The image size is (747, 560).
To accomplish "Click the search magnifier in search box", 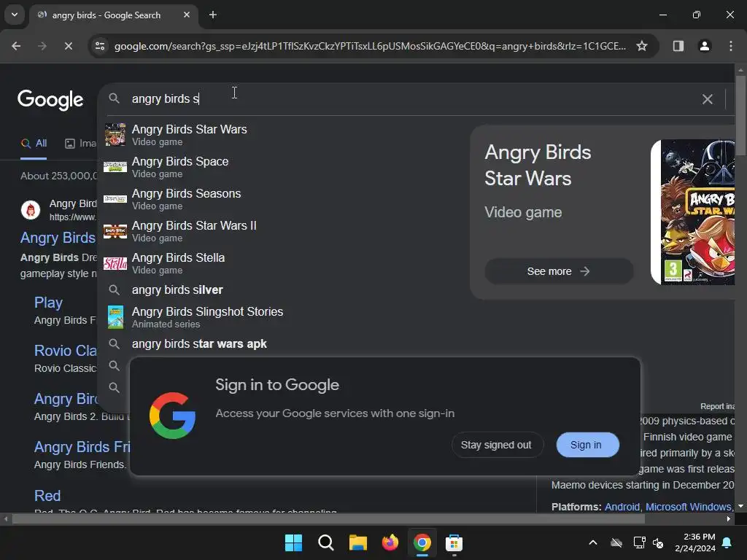I will click(114, 98).
